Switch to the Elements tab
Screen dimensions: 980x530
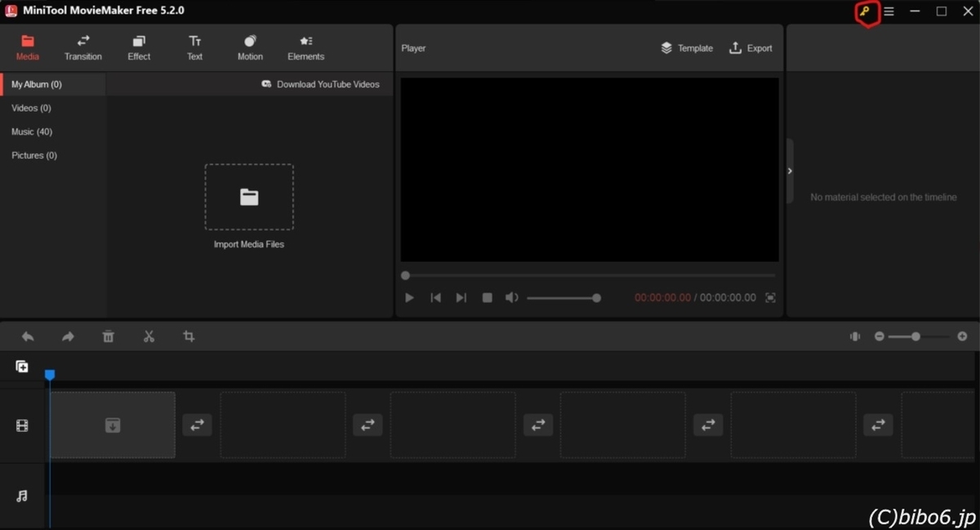(x=305, y=48)
